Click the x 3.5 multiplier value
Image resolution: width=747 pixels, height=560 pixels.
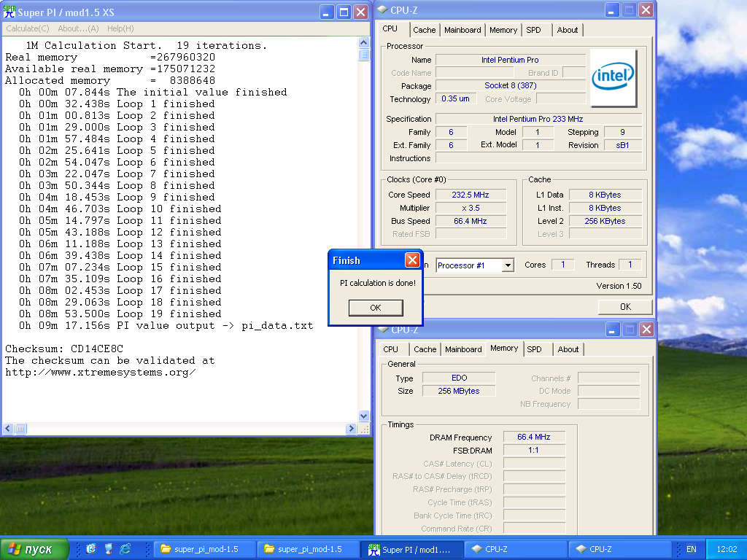[471, 208]
